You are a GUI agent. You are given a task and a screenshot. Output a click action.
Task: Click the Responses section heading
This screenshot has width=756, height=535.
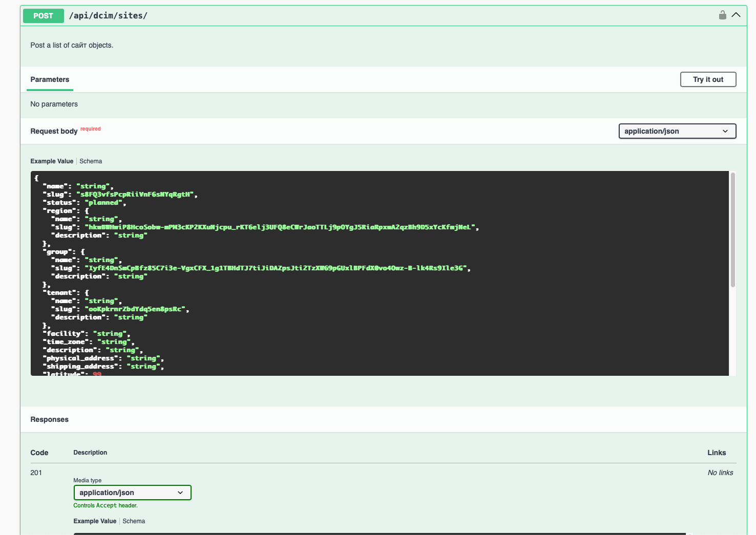(x=49, y=419)
